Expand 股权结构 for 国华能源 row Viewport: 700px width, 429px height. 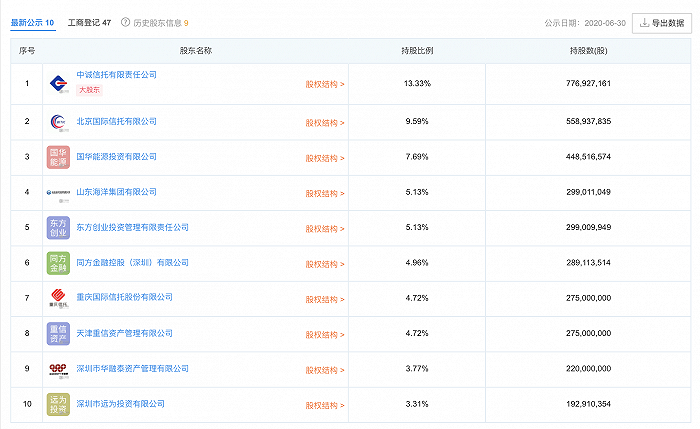325,158
